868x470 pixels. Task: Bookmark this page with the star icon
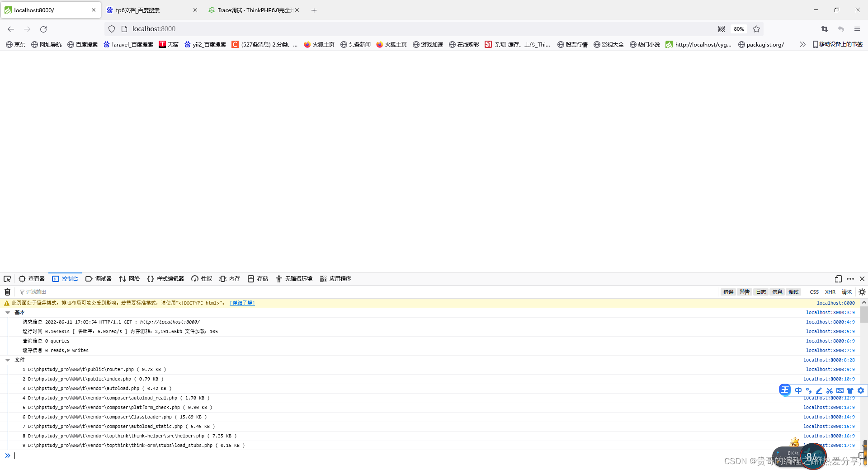click(x=756, y=29)
